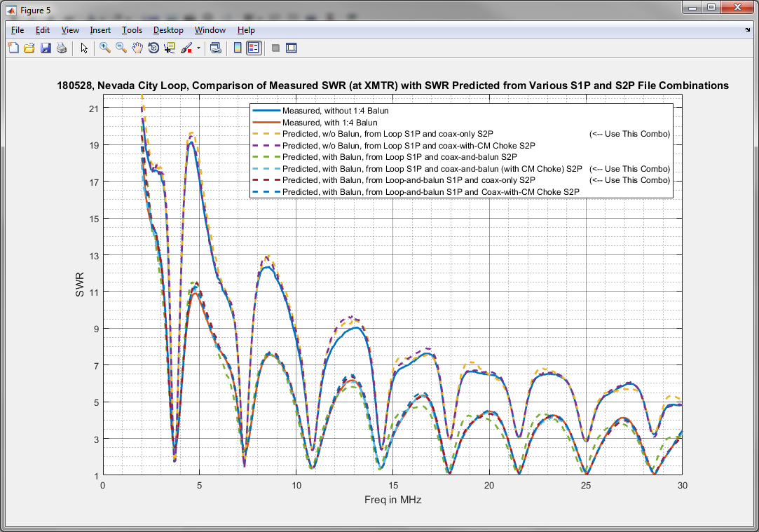759x532 pixels.
Task: Click Hide Plot Tools icon
Action: click(276, 48)
